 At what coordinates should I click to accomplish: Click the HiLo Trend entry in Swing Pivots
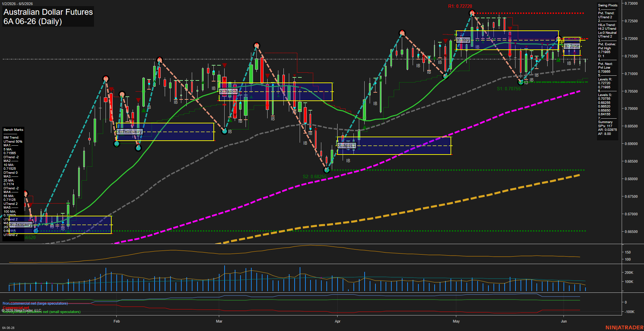point(607,25)
